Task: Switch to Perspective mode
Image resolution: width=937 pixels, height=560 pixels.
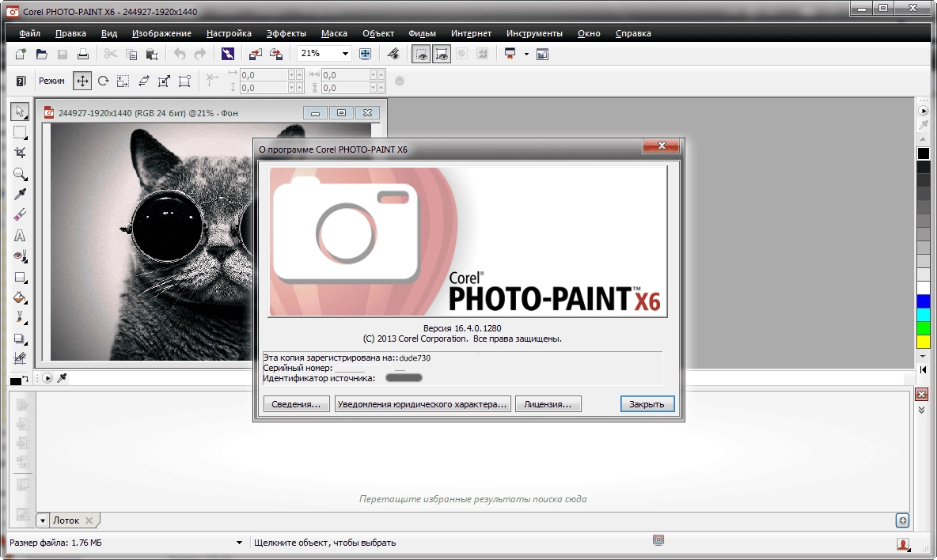Action: coord(184,81)
